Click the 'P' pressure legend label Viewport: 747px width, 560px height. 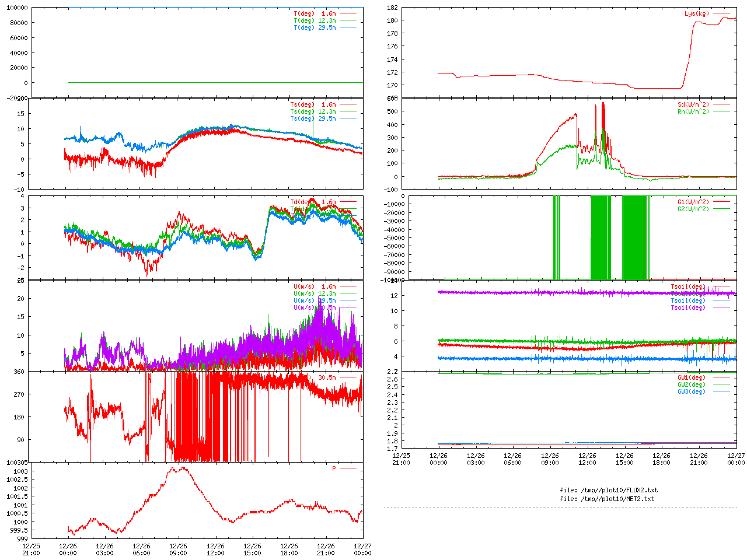[x=334, y=468]
